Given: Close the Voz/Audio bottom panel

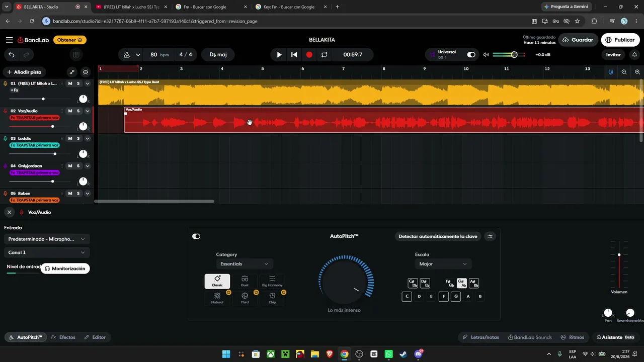Looking at the screenshot, I should [x=9, y=212].
